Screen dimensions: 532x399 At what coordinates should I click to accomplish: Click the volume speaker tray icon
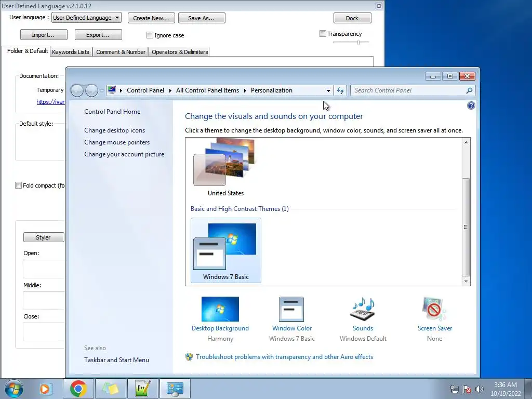pos(480,389)
